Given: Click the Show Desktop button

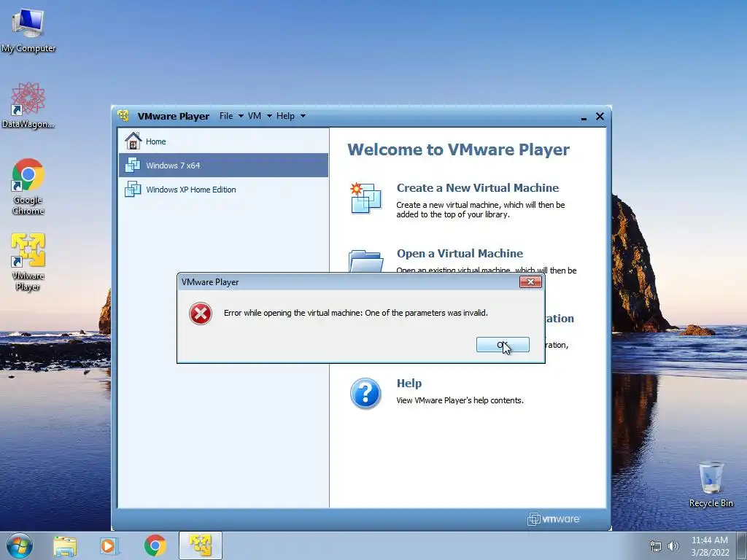Looking at the screenshot, I should (x=742, y=545).
